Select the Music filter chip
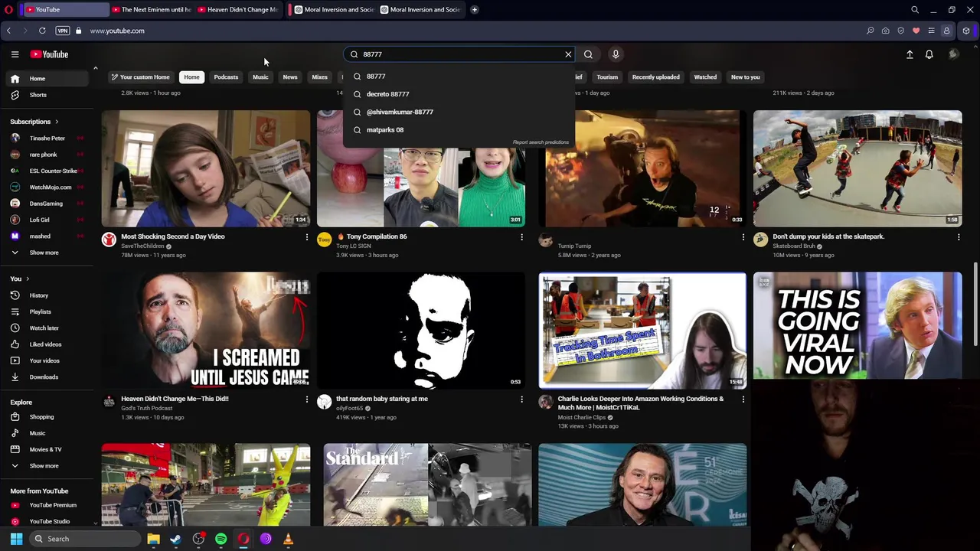The image size is (980, 551). point(260,77)
